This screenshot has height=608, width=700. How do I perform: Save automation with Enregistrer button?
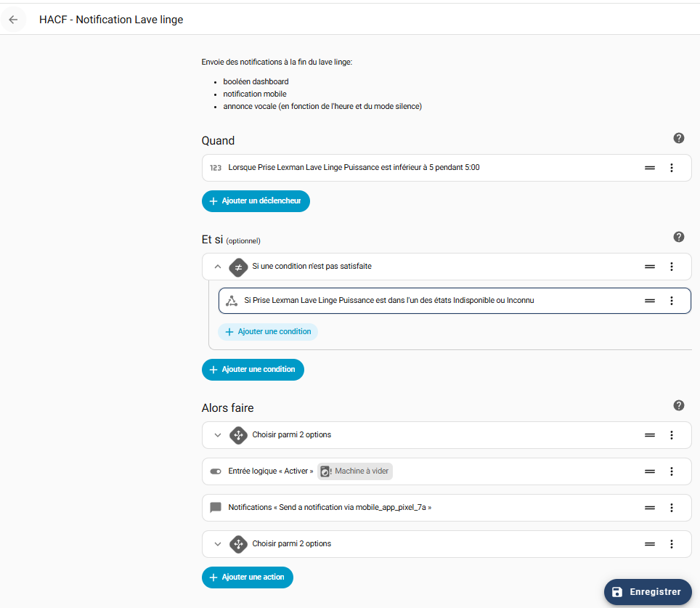click(647, 592)
